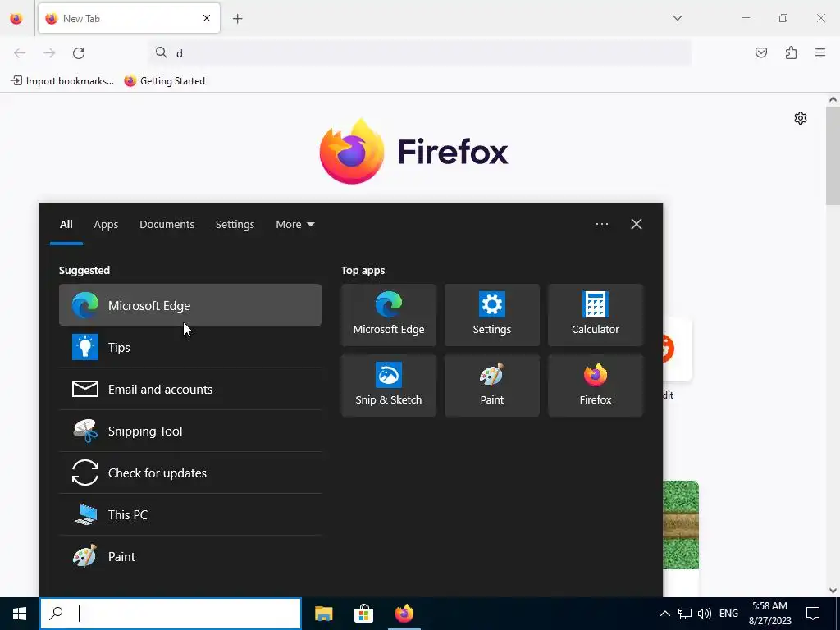
Task: Launch Paint tile in Top apps
Action: (x=492, y=386)
